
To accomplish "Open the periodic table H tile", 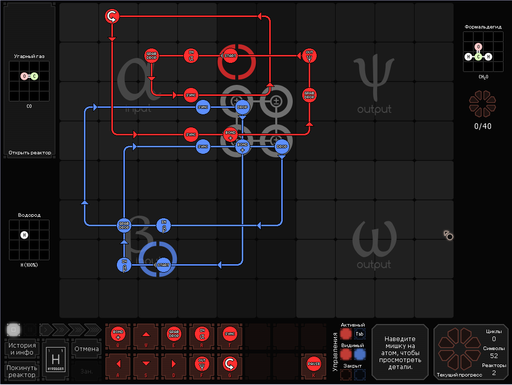I will [x=56, y=360].
